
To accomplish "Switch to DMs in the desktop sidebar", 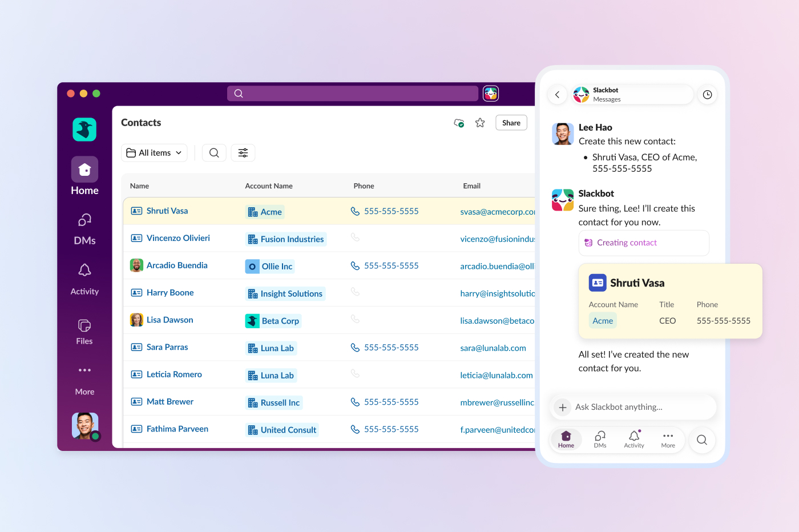I will coord(84,228).
